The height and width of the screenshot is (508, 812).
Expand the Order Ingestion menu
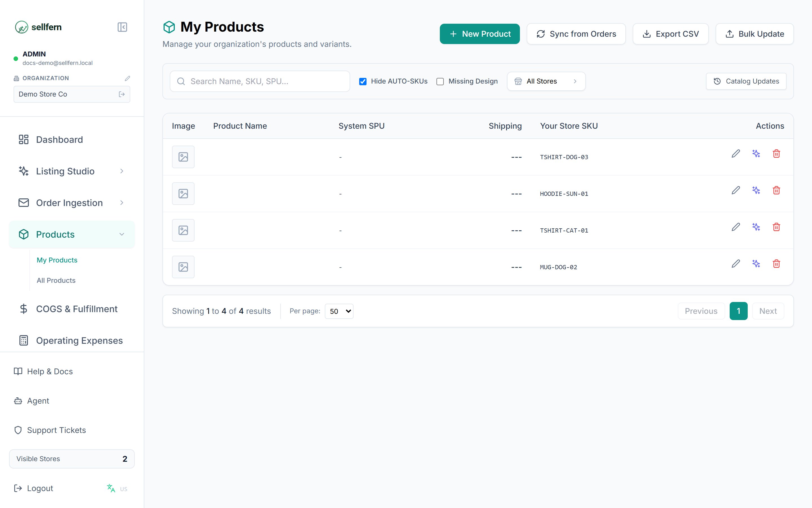pyautogui.click(x=72, y=203)
